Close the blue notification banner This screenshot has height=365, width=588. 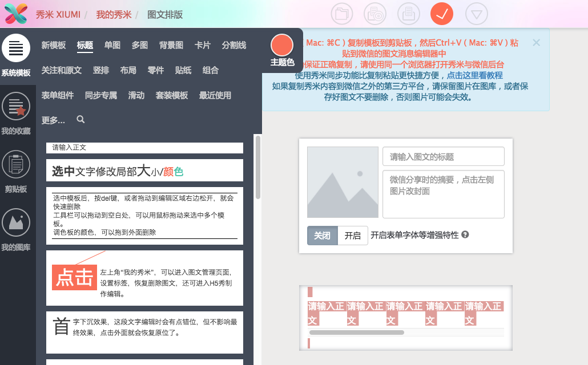pyautogui.click(x=536, y=43)
